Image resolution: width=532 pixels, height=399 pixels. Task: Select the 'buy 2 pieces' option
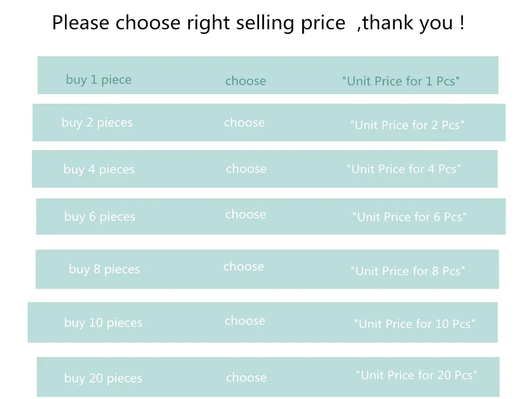[97, 123]
